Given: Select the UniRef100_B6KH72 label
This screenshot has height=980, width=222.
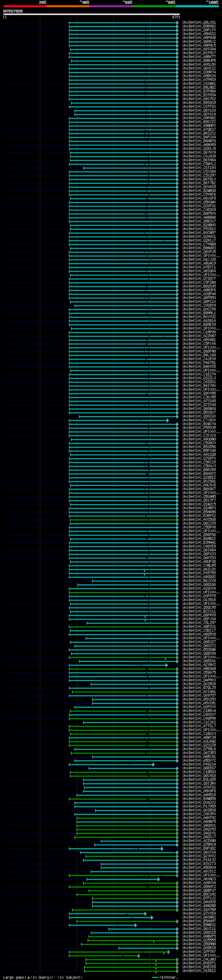Looking at the screenshot, I should pos(199,473).
